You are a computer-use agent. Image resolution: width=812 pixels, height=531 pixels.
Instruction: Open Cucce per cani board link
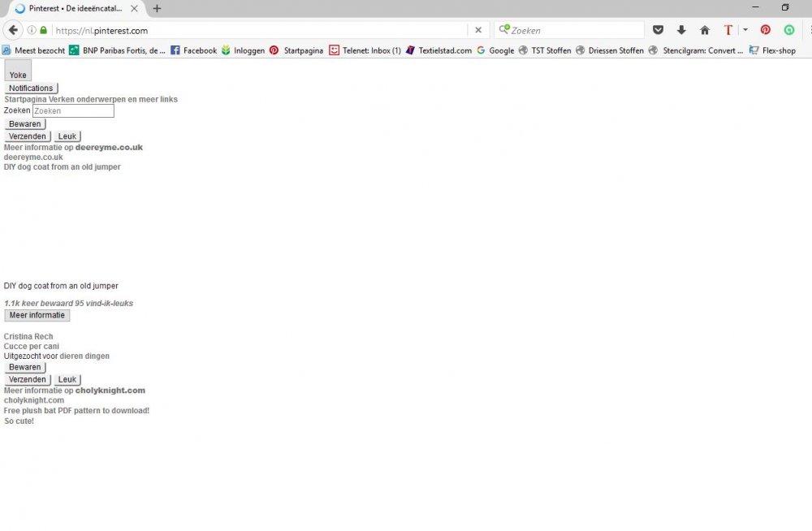[31, 346]
